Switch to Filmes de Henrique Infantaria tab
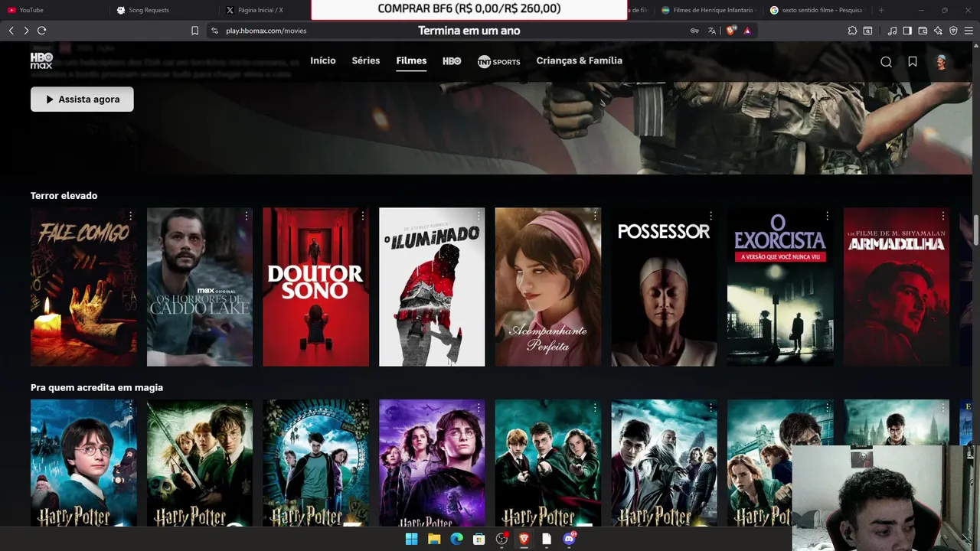 pos(708,10)
